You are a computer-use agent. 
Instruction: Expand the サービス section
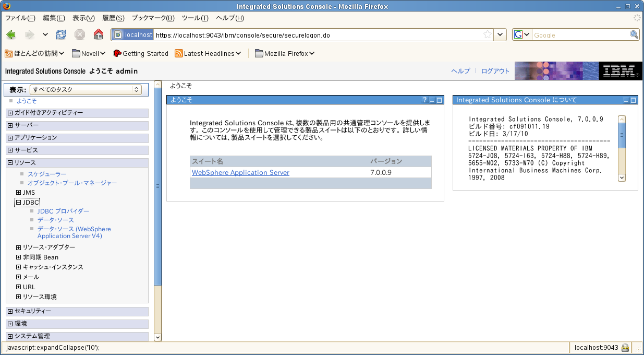pyautogui.click(x=10, y=150)
